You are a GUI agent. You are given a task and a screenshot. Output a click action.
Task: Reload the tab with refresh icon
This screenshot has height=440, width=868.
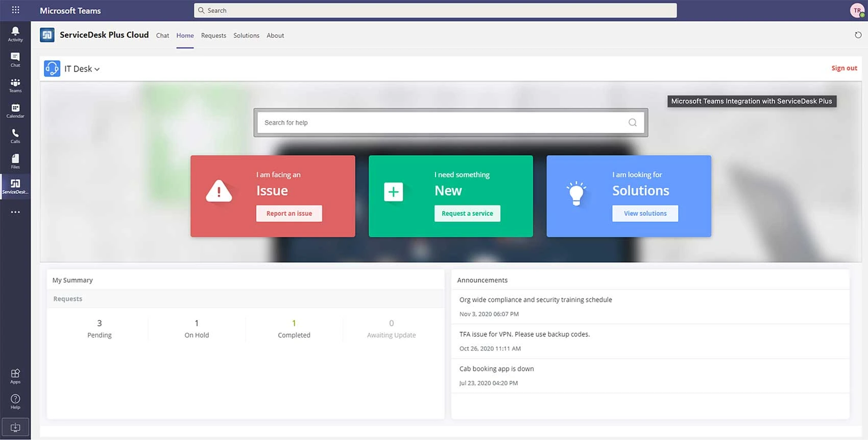(858, 35)
